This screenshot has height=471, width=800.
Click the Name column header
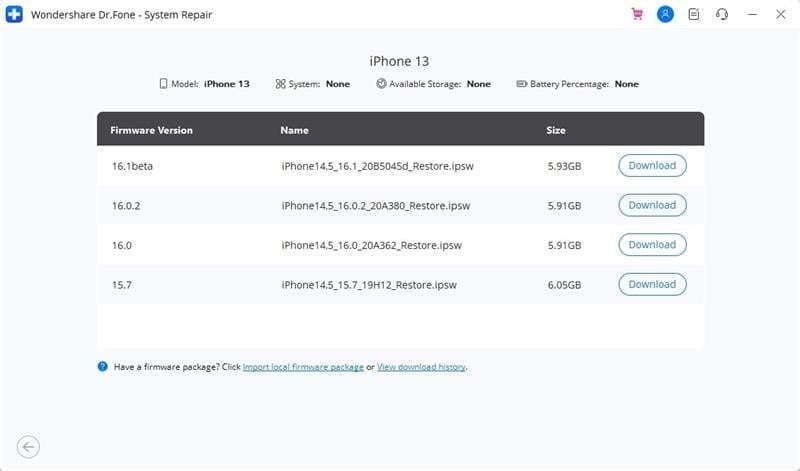click(x=294, y=130)
